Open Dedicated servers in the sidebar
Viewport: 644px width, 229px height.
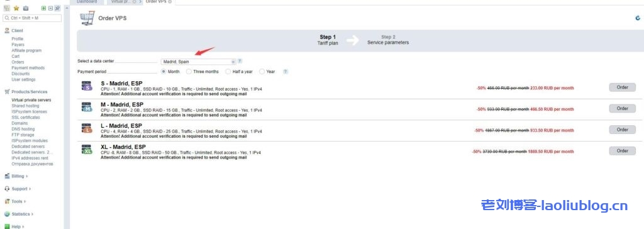pyautogui.click(x=28, y=147)
